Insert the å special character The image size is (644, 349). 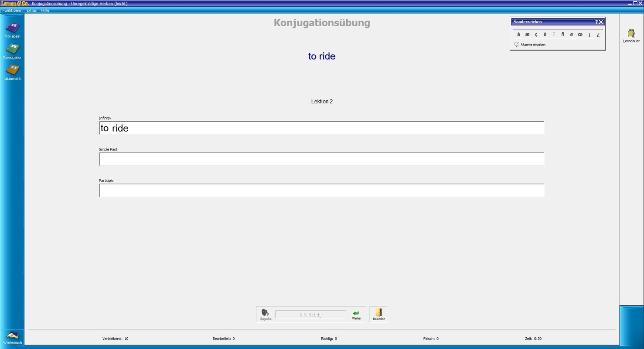[x=518, y=34]
